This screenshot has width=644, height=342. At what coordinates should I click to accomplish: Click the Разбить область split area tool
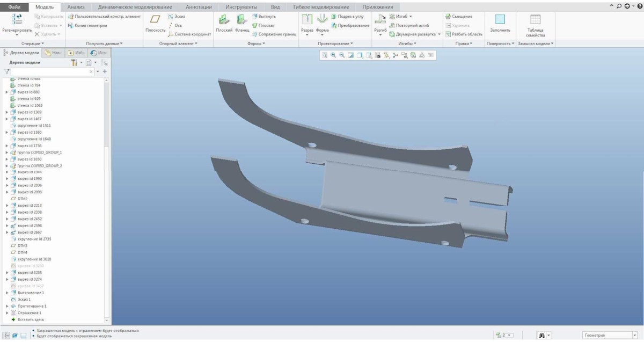(x=463, y=34)
